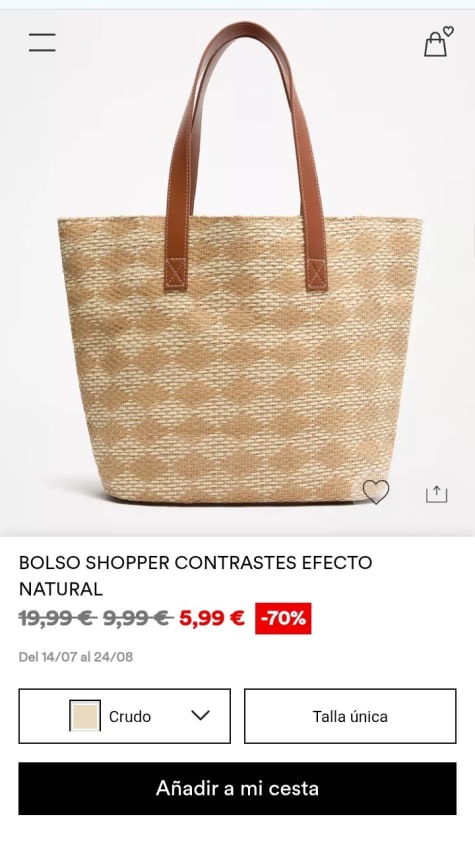Add the shopper bag to favorites with the heart
The height and width of the screenshot is (852, 475).
(376, 492)
